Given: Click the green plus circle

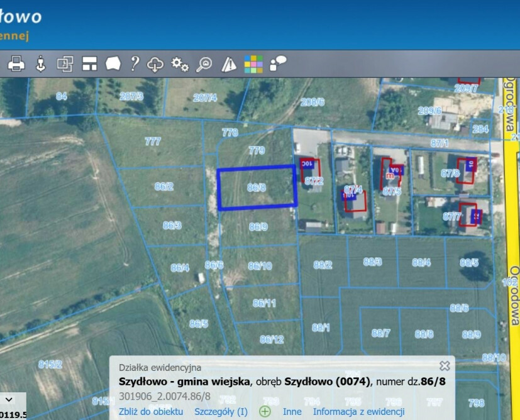Looking at the screenshot, I should (265, 412).
